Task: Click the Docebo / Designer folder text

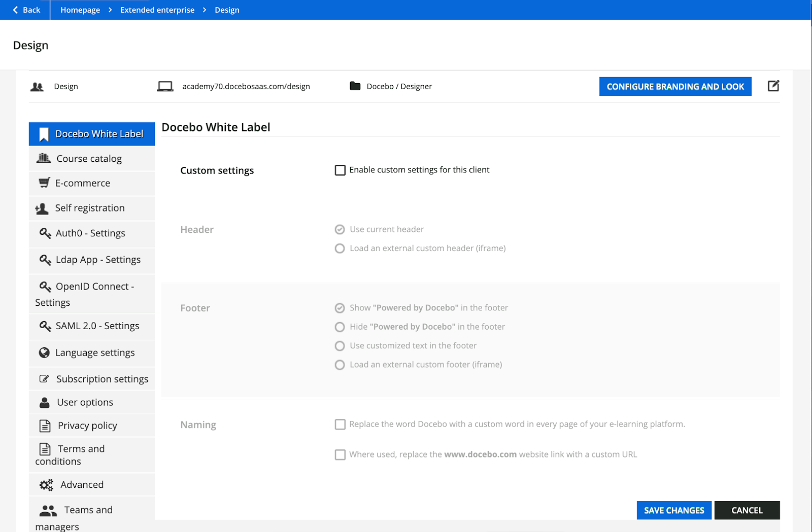Action: click(x=399, y=86)
